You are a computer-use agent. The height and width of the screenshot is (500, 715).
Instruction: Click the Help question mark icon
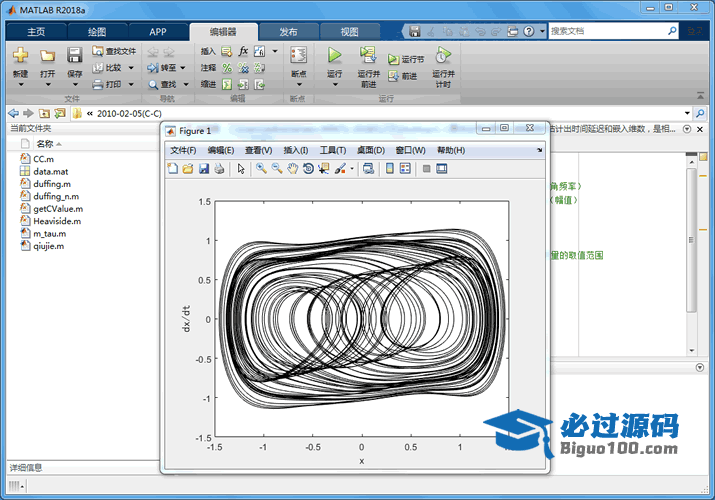click(528, 31)
